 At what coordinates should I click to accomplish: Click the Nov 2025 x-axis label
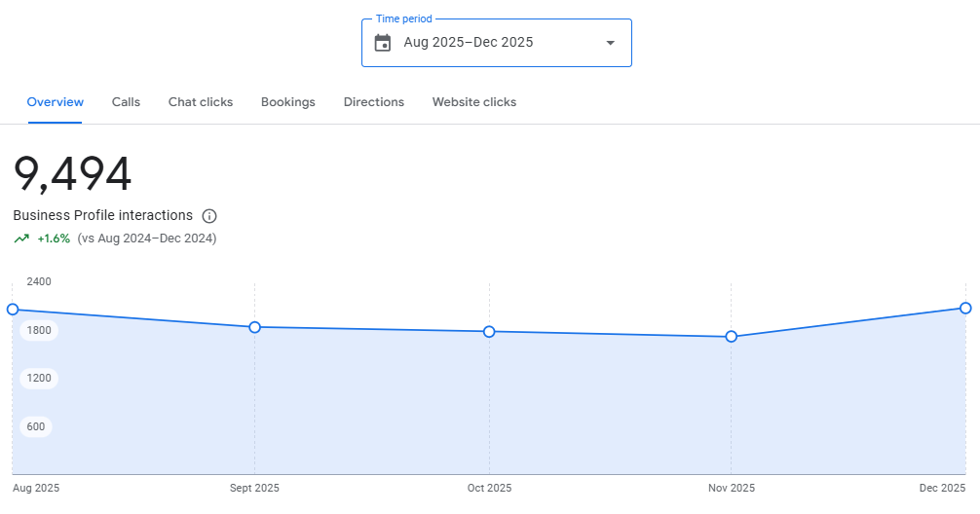pos(732,488)
